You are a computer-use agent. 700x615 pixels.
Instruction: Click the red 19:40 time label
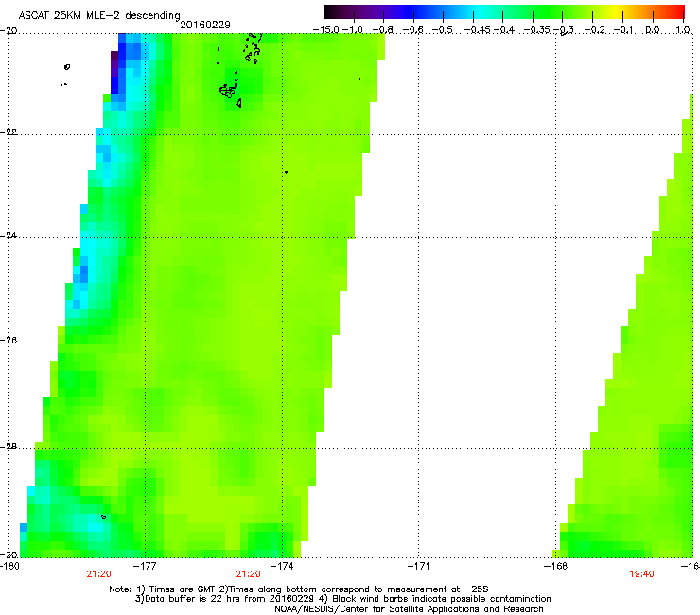641,574
